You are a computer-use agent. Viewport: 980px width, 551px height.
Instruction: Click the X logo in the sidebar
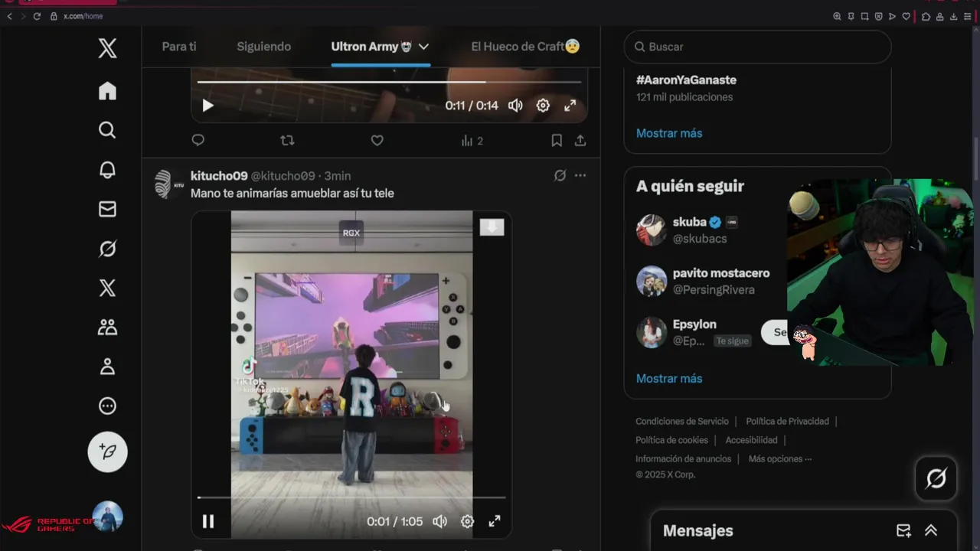(x=107, y=48)
